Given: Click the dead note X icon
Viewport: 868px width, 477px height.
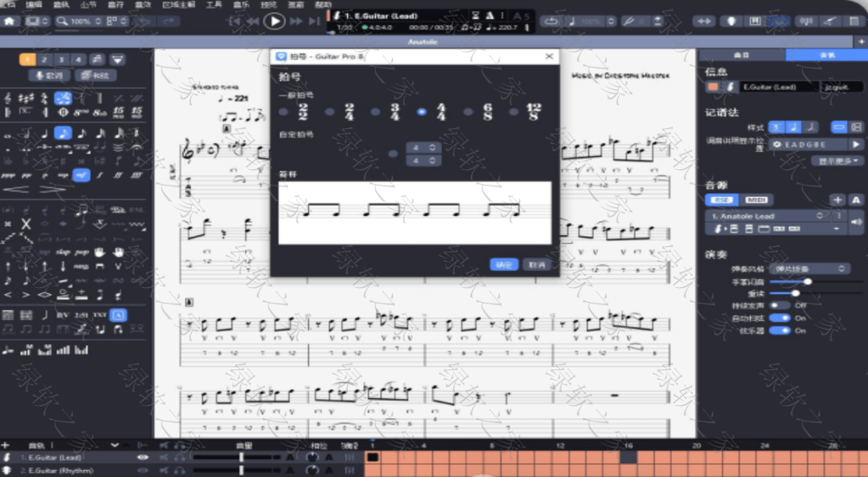Looking at the screenshot, I should coord(26,224).
